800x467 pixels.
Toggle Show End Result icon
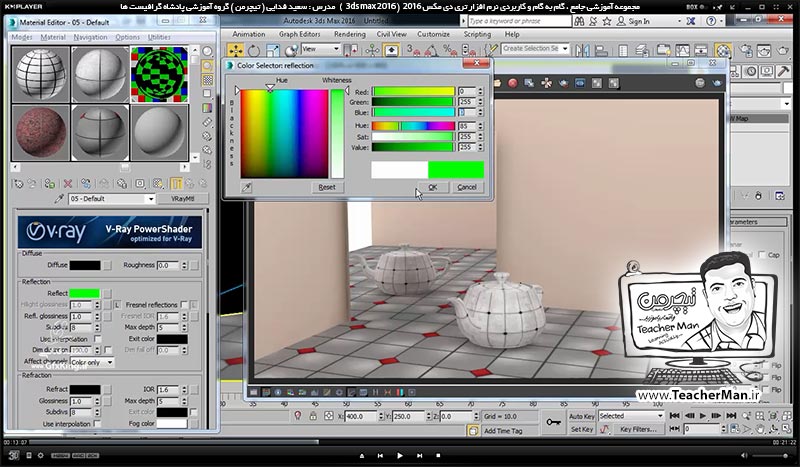tap(176, 184)
